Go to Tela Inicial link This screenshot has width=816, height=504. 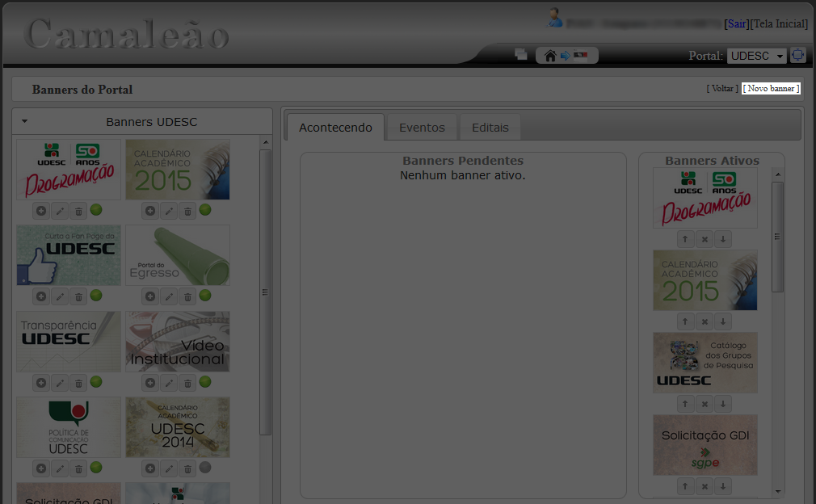point(779,23)
